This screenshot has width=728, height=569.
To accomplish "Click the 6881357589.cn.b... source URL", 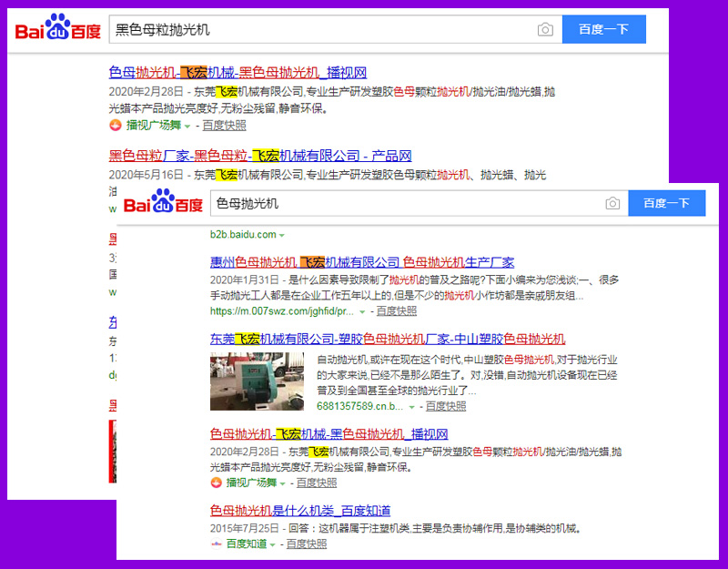I will (359, 406).
